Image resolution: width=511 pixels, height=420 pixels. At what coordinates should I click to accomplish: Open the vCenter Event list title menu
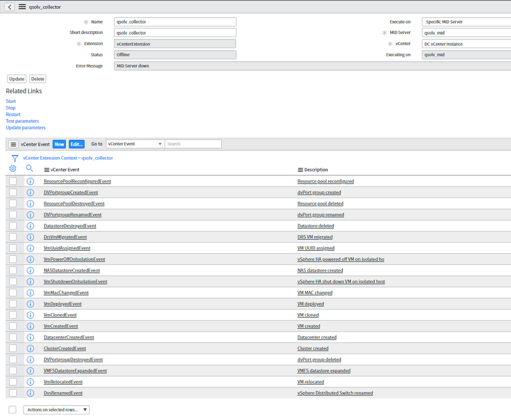13,144
